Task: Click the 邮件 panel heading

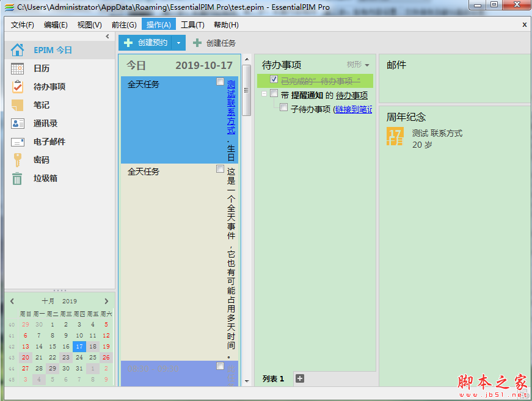Action: [x=396, y=65]
